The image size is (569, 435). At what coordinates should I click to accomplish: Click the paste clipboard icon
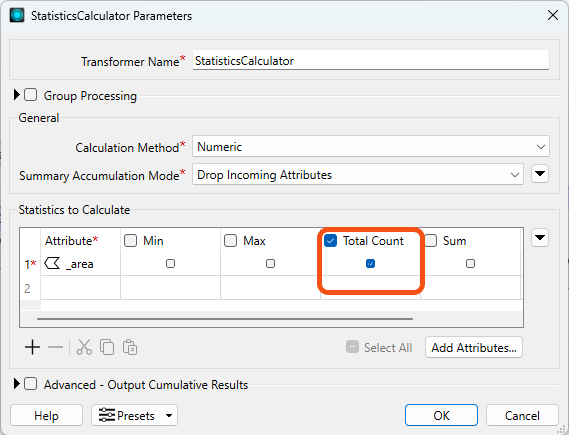[130, 347]
